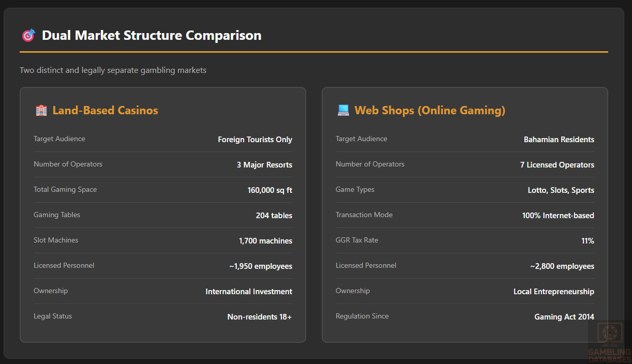Image resolution: width=632 pixels, height=364 pixels.
Task: Click the Web Shops (Online Gaming) title
Action: click(x=430, y=110)
